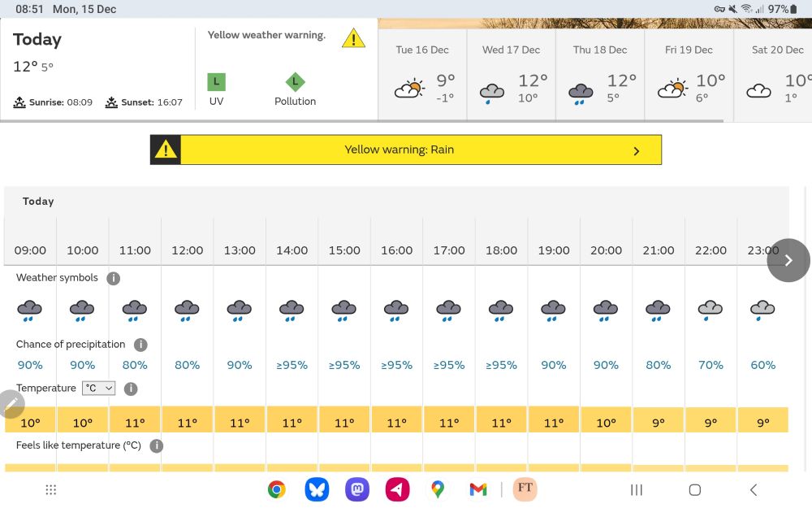This screenshot has width=812, height=508.
Task: Open the weather symbols info icon
Action: click(x=113, y=278)
